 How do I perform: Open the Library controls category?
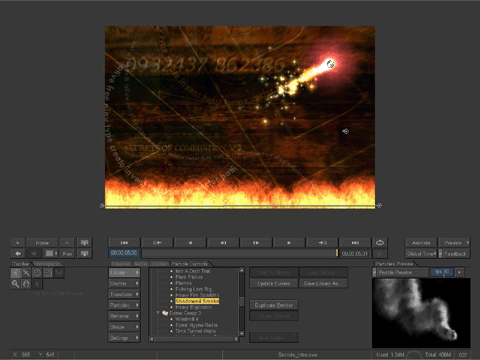(x=124, y=273)
